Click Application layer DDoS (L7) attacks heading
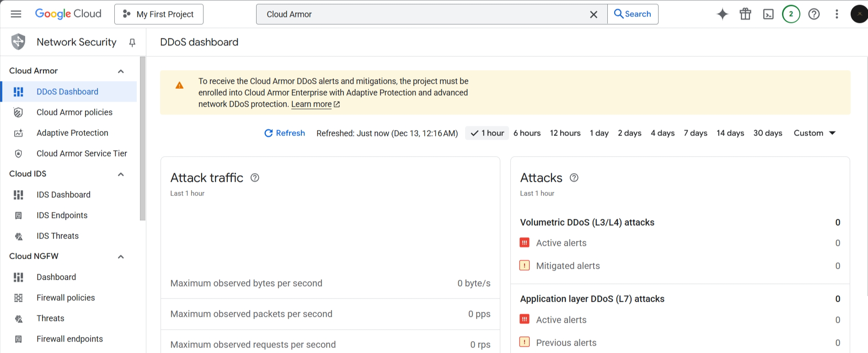Screen dimensions: 868x353 pyautogui.click(x=592, y=299)
